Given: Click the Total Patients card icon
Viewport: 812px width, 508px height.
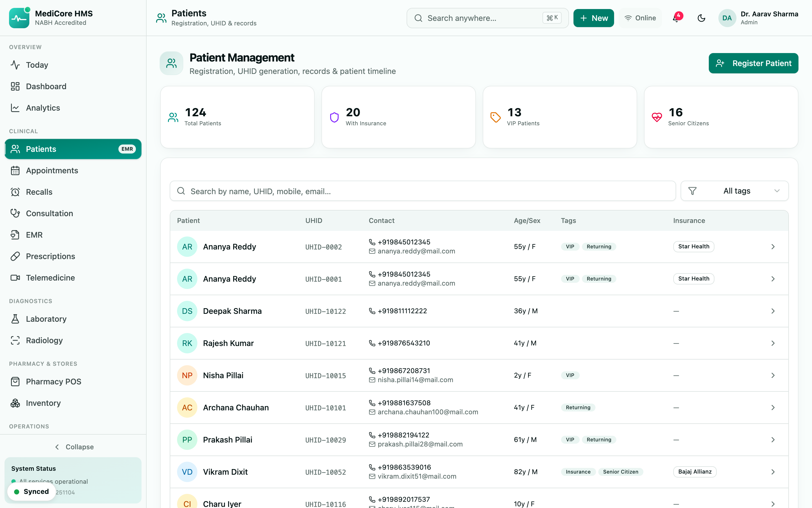Looking at the screenshot, I should 173,117.
